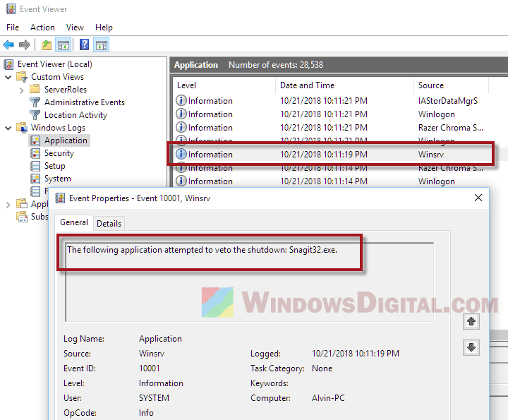The image size is (508, 420).
Task: Select the ServerRoles folder
Action: point(66,90)
